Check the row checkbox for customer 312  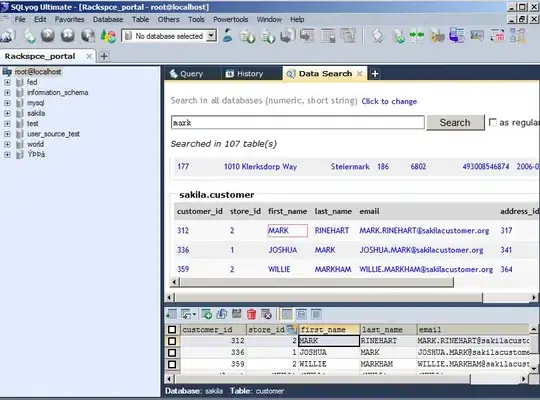(172, 341)
